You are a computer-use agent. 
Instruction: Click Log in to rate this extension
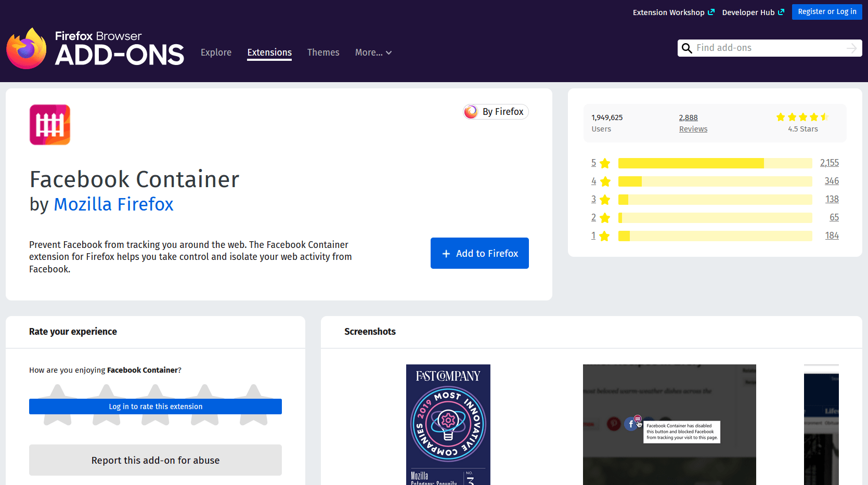(156, 407)
